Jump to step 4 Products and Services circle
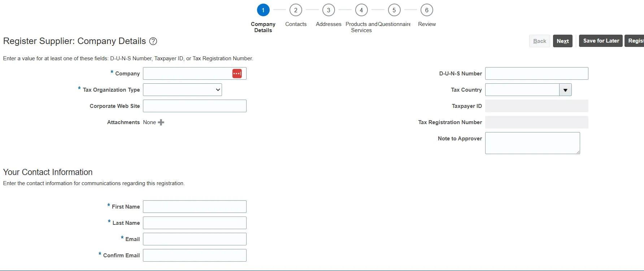Image resolution: width=644 pixels, height=271 pixels. 361,10
